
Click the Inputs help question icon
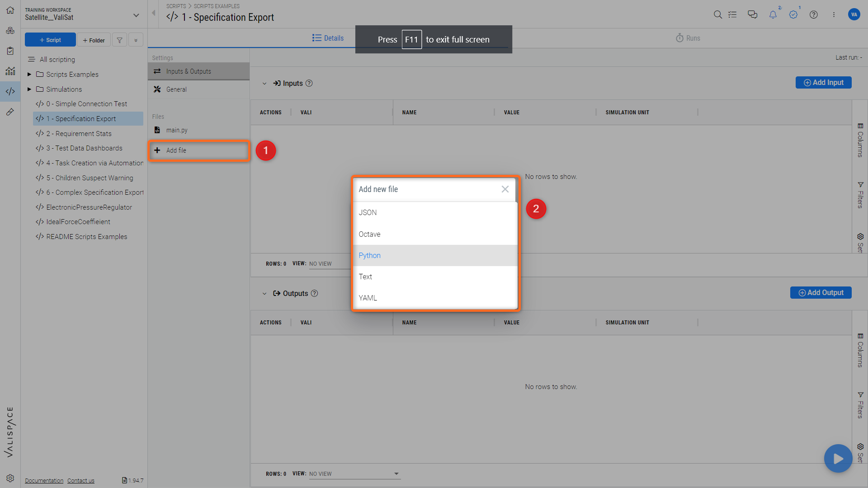[309, 83]
